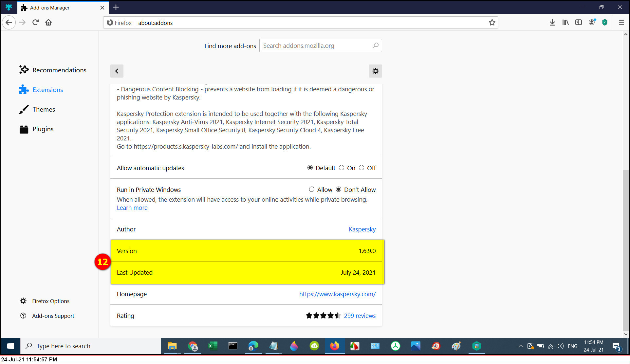Allow extension in Private Windows
This screenshot has height=364, width=630.
[312, 189]
